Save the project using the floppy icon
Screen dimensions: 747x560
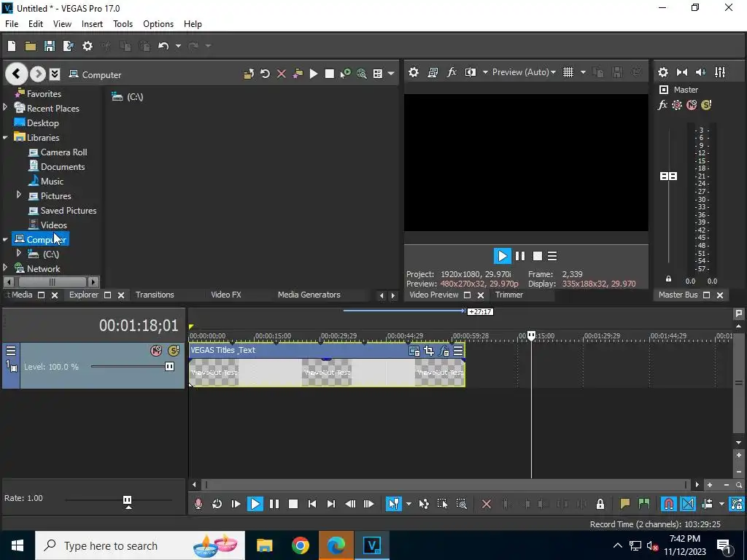[x=49, y=46]
